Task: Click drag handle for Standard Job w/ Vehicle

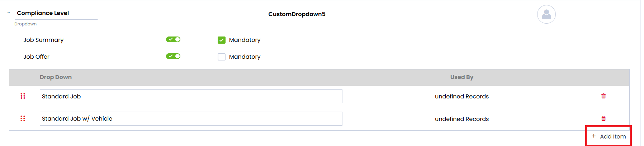Action: point(23,118)
